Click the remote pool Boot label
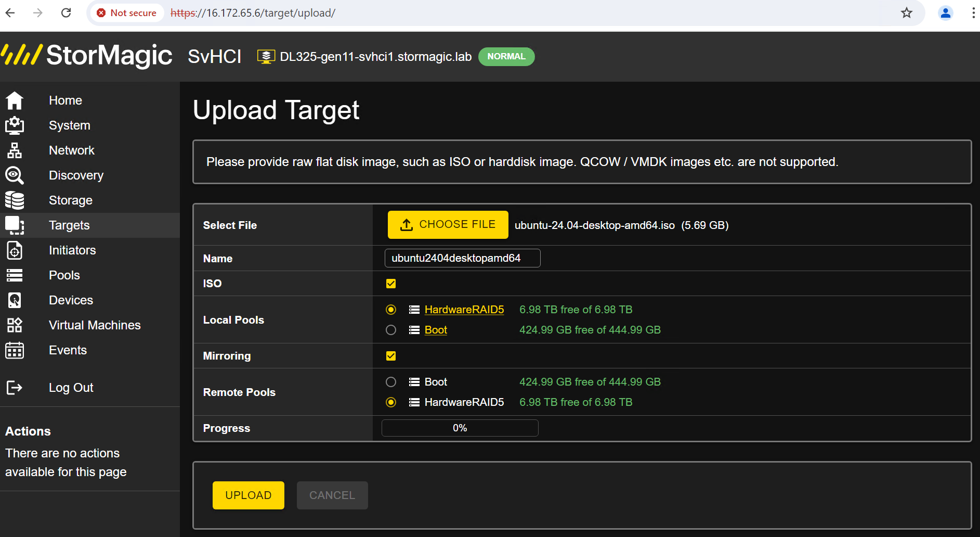 click(436, 382)
